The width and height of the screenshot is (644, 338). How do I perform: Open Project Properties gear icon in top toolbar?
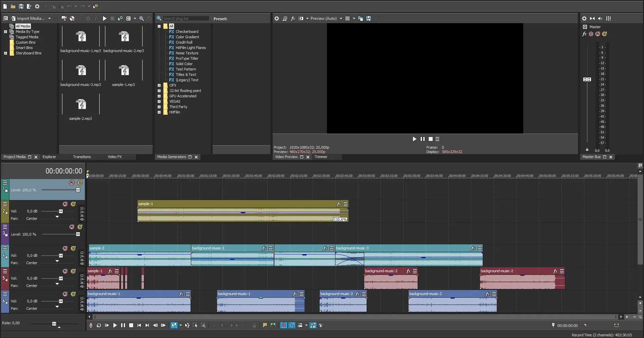37,6
